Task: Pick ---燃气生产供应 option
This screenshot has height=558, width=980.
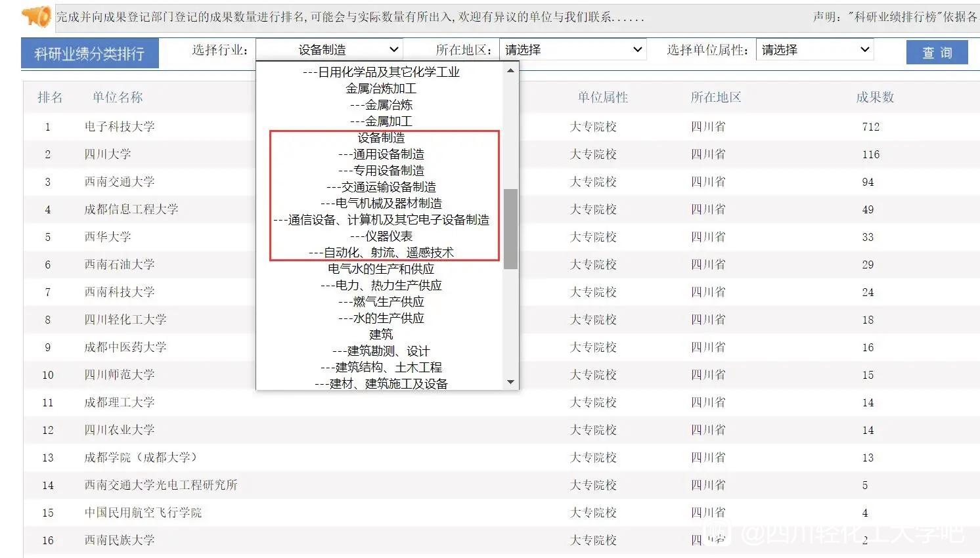Action: click(x=381, y=302)
